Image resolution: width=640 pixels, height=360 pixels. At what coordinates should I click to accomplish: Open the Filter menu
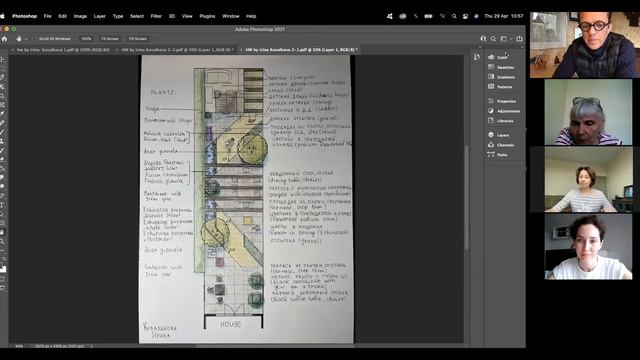point(156,16)
